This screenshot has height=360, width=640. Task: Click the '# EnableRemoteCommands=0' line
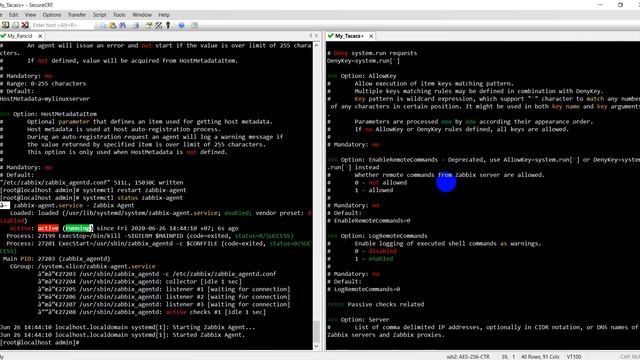tap(369, 221)
